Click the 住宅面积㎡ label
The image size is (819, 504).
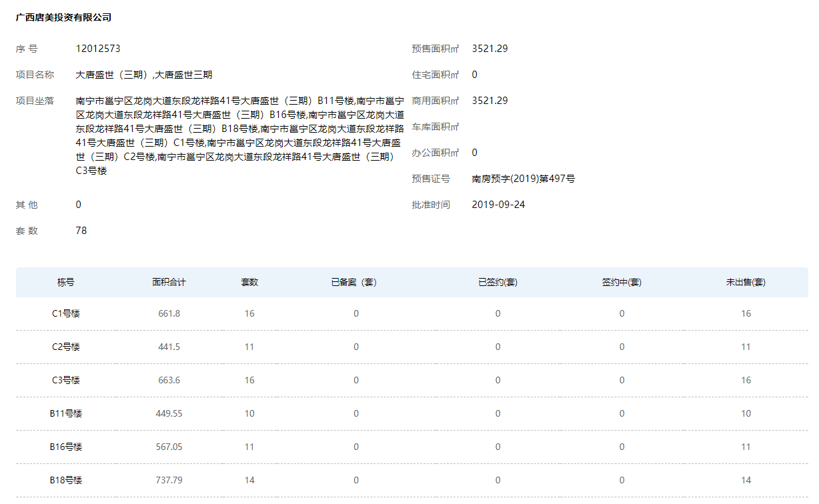click(x=436, y=75)
